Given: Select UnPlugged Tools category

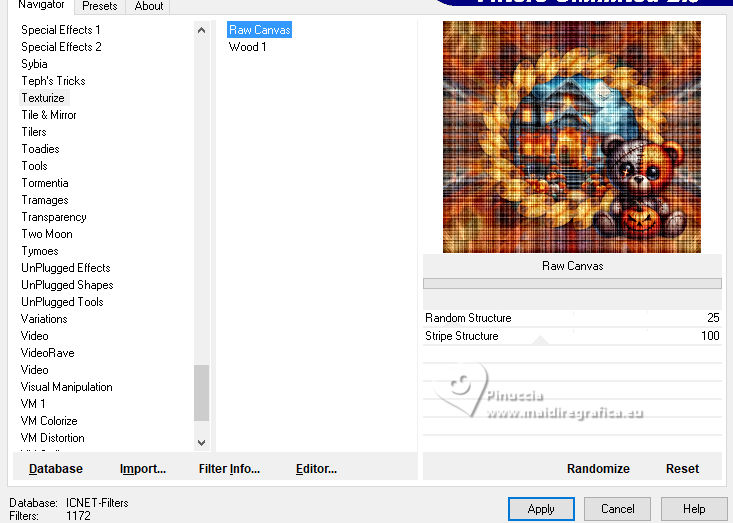Looking at the screenshot, I should [x=62, y=302].
